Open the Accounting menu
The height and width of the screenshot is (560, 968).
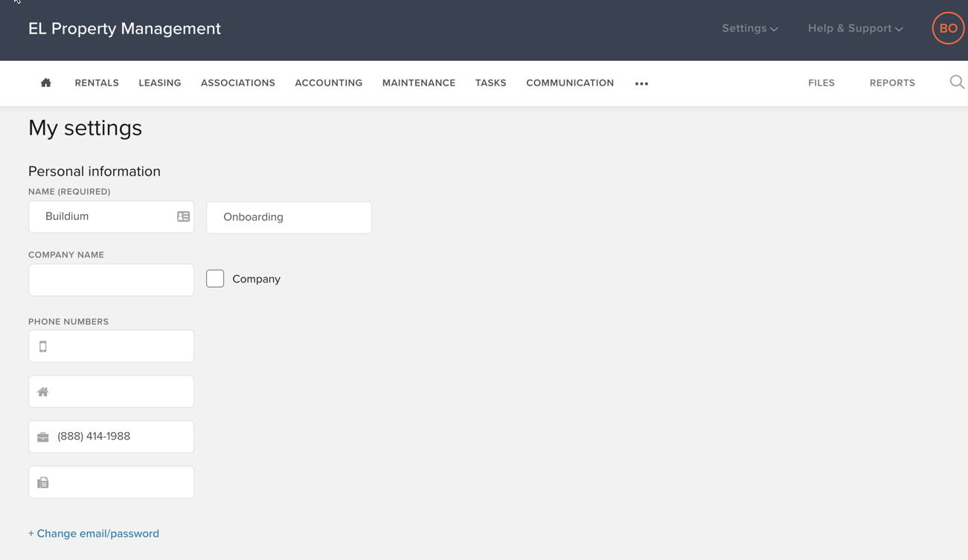pos(328,83)
